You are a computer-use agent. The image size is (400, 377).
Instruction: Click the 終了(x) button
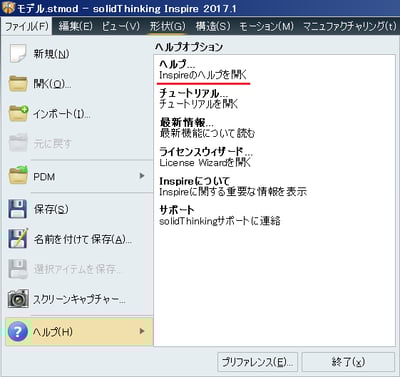point(348,362)
